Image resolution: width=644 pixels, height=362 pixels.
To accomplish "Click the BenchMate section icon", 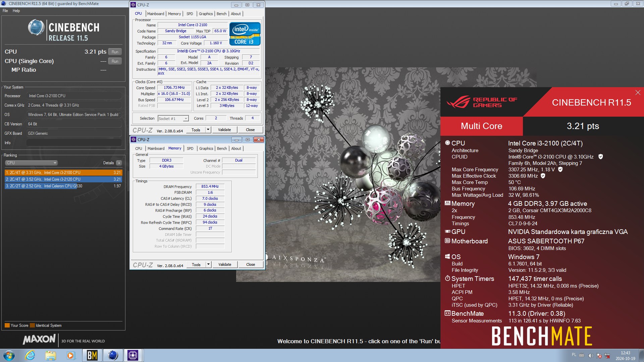I will pyautogui.click(x=447, y=313).
